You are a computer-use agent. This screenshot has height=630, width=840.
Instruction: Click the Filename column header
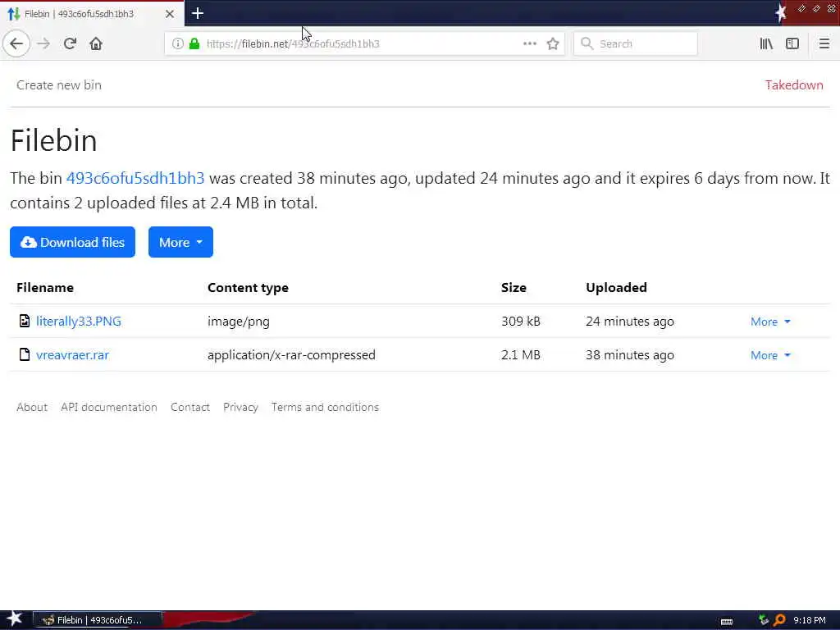point(45,288)
